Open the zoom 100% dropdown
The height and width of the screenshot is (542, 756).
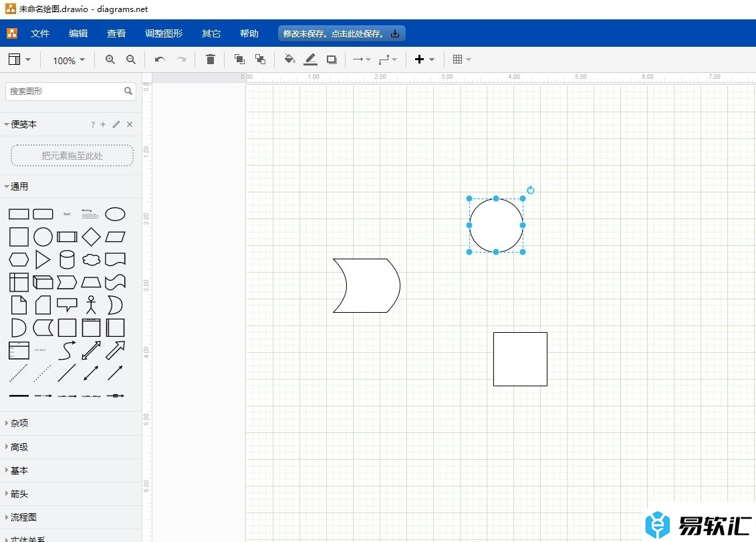coord(68,60)
